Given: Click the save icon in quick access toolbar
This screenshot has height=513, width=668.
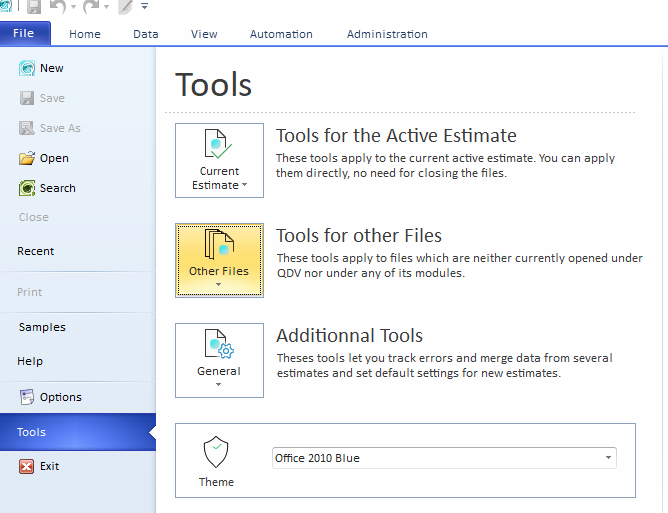Looking at the screenshot, I should (33, 7).
